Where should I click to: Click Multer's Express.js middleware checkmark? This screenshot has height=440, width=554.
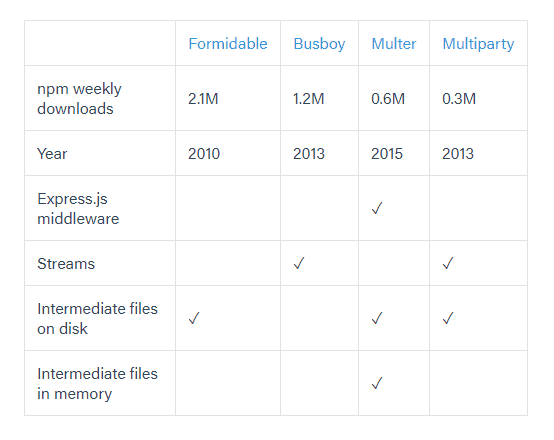pos(377,208)
